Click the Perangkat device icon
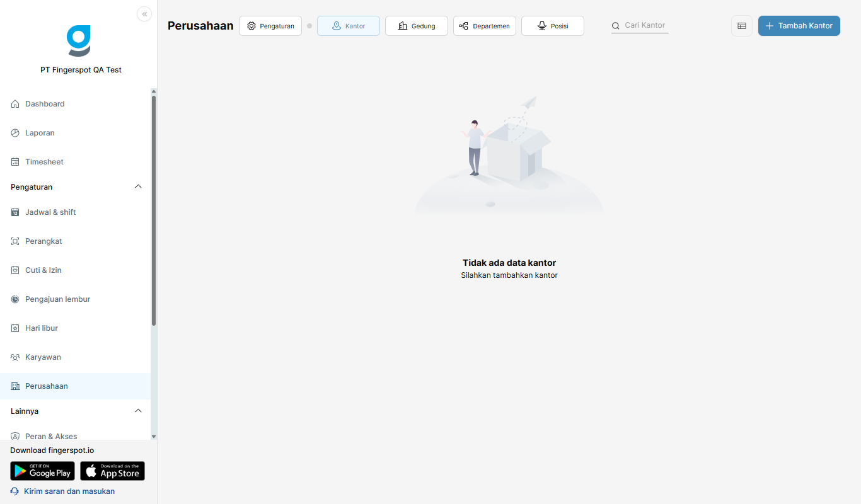861x504 pixels. point(15,241)
